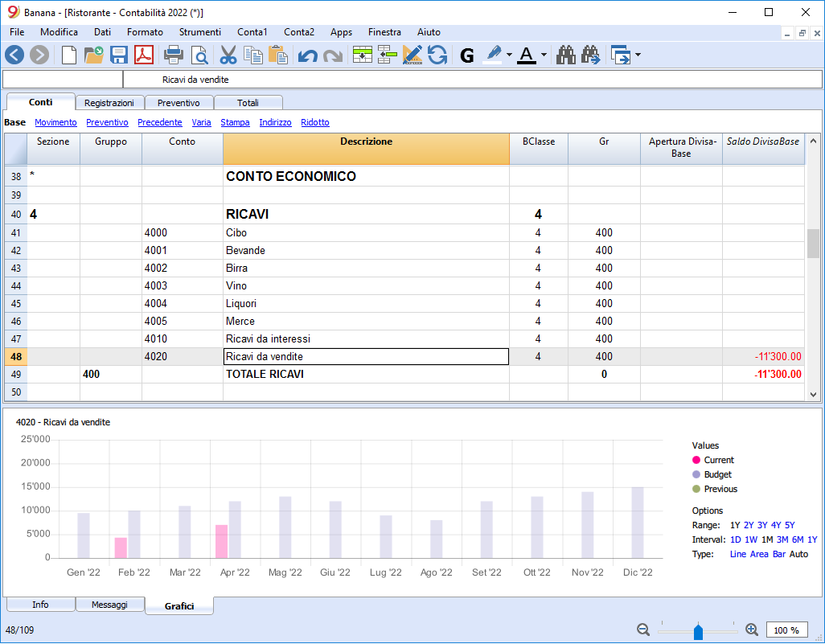The width and height of the screenshot is (825, 644).
Task: Click the formula bar with Ricavi da vendite
Action: [473, 80]
